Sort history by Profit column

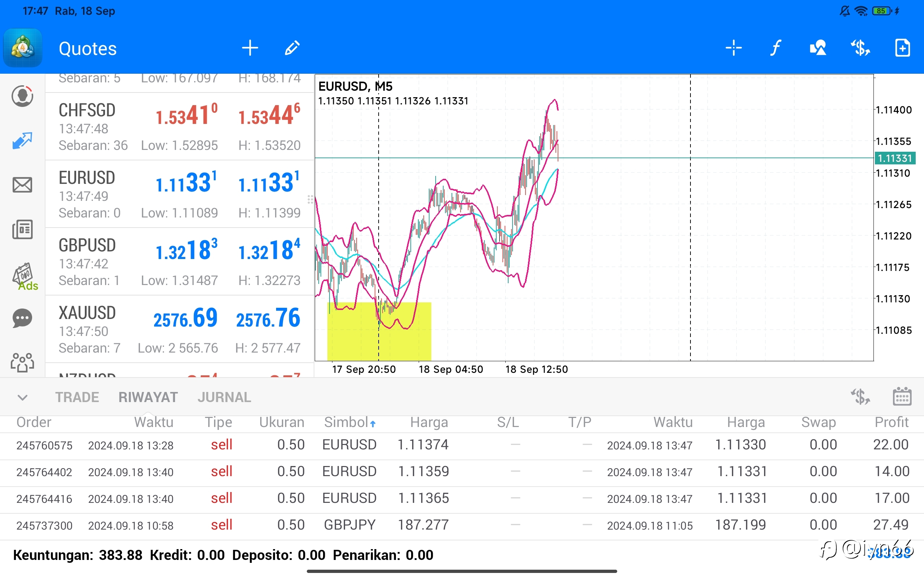892,422
